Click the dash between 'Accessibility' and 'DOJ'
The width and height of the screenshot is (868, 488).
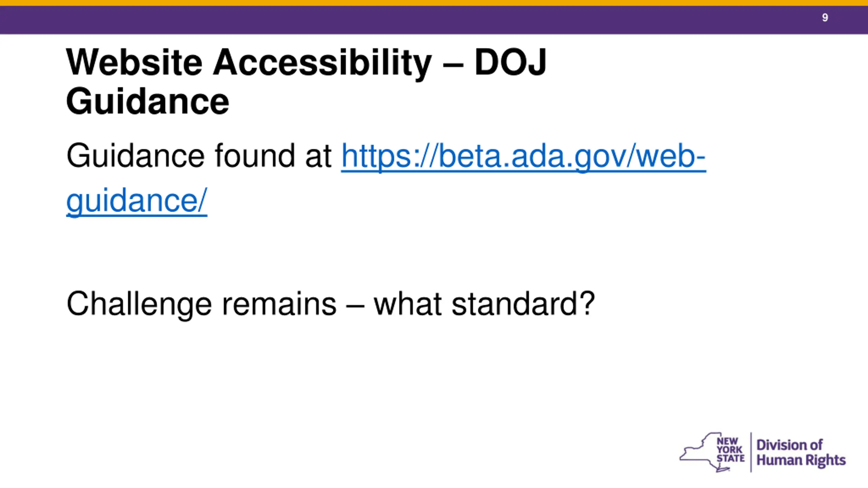click(453, 64)
